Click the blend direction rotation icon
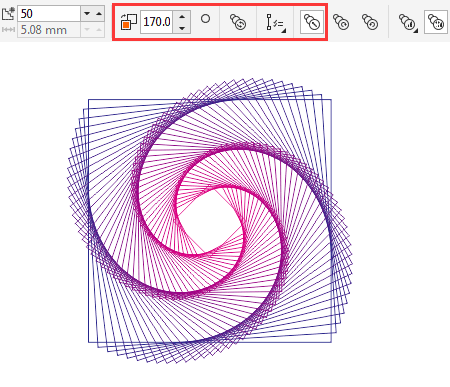Screen dimensions: 450x387 (129, 22)
